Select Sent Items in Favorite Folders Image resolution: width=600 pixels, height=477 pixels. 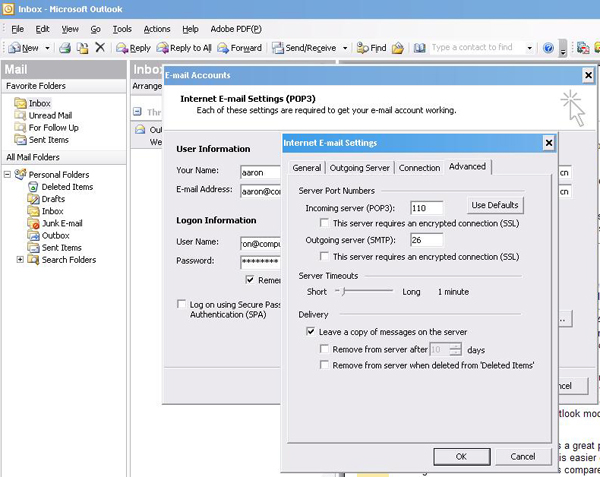coord(49,140)
